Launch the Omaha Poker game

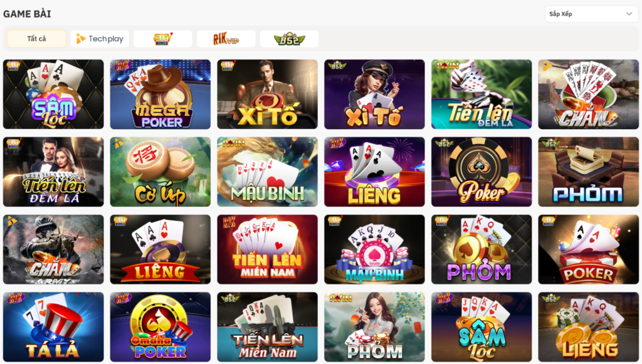(160, 327)
